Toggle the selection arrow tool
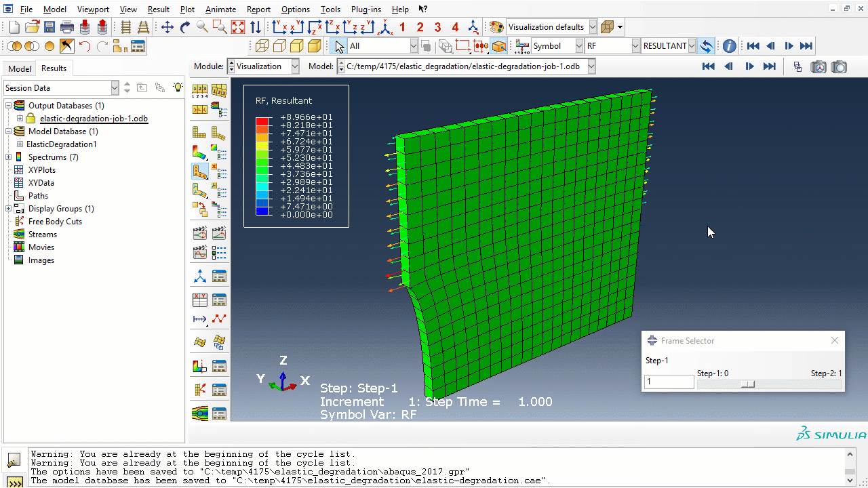The image size is (868, 488). pyautogui.click(x=340, y=46)
